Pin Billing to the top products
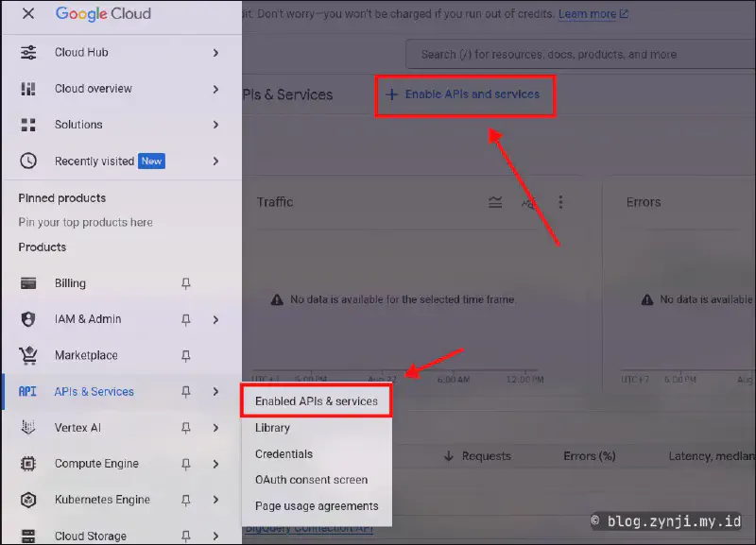 click(185, 282)
